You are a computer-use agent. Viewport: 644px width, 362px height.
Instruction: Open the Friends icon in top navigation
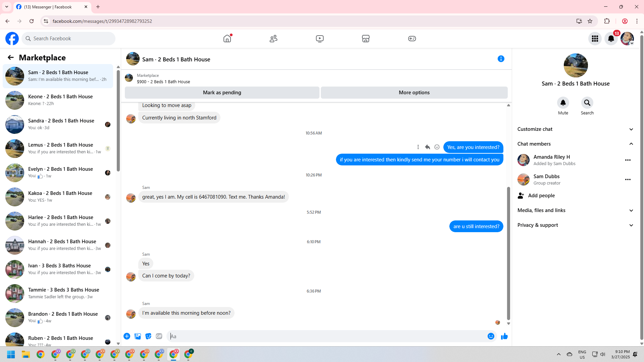274,39
